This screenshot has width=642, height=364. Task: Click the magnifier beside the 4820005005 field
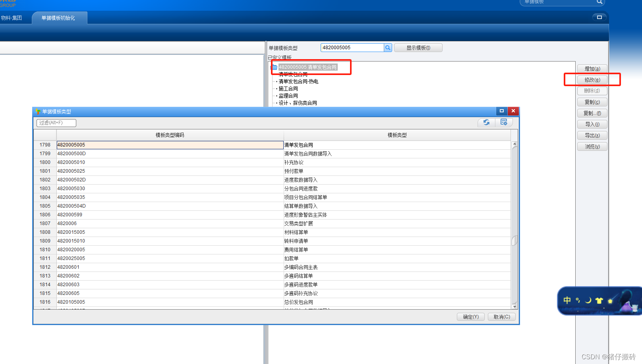coord(387,47)
